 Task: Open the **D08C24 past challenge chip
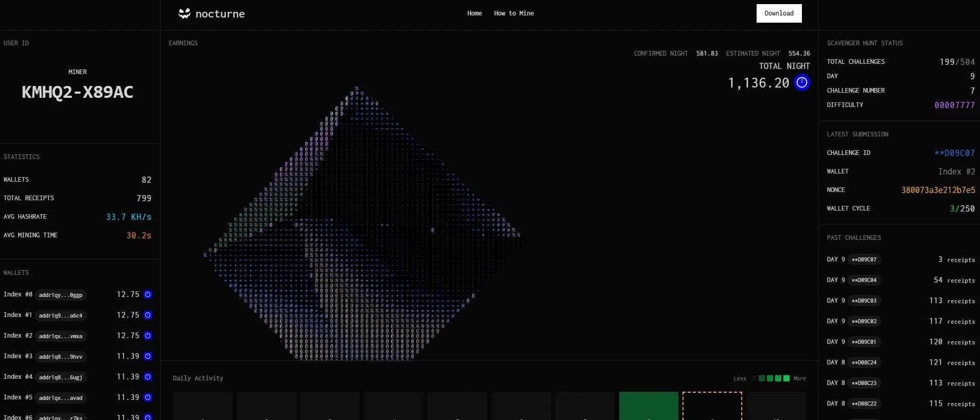click(864, 362)
